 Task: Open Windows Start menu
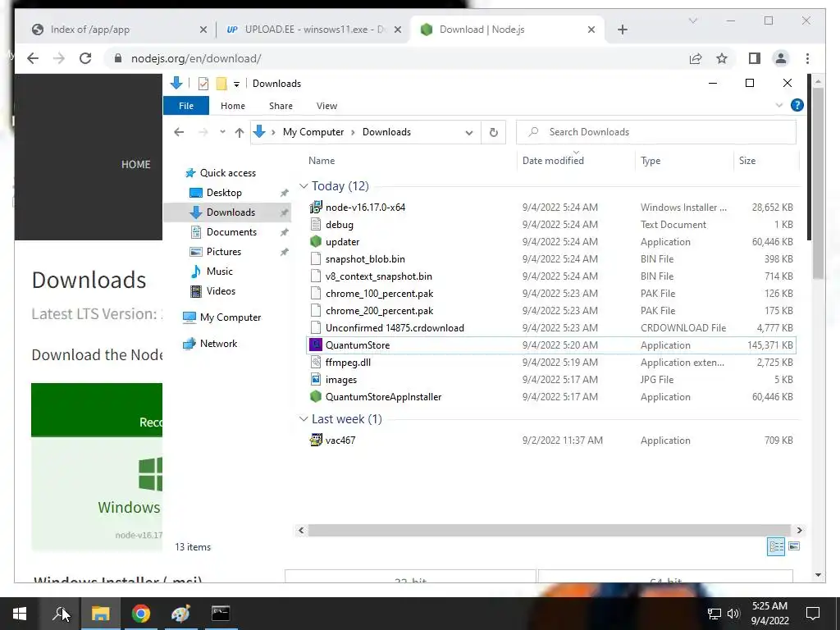point(20,614)
